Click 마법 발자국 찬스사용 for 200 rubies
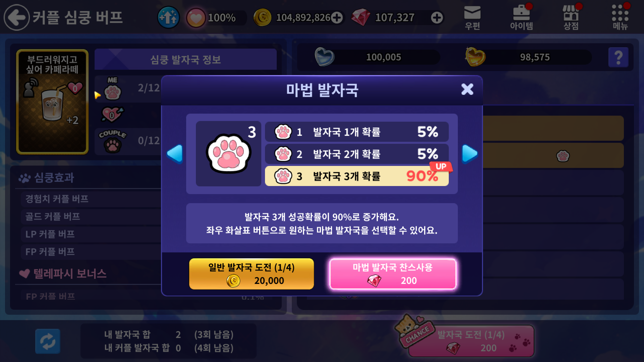Screen dimensions: 644x362 [393, 274]
